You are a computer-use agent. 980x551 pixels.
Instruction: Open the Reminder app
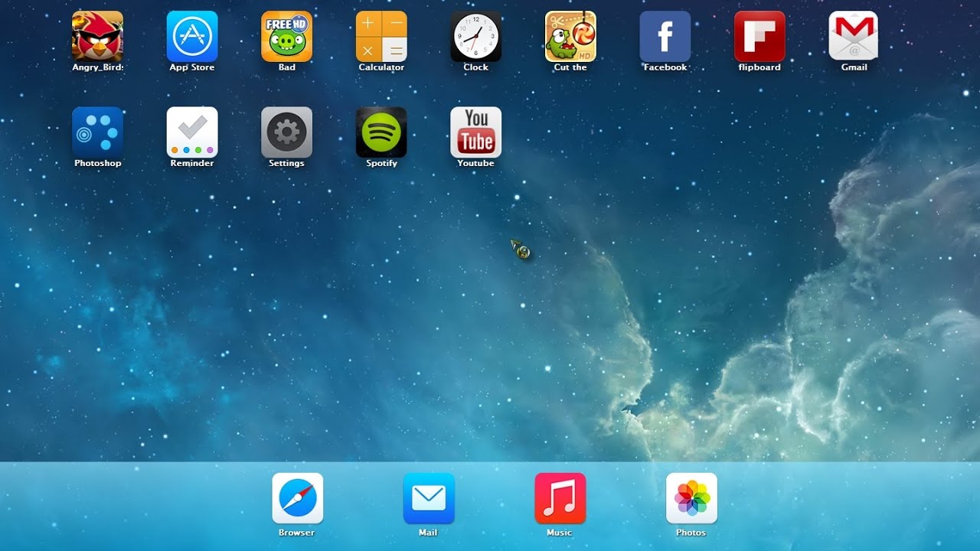(x=192, y=132)
